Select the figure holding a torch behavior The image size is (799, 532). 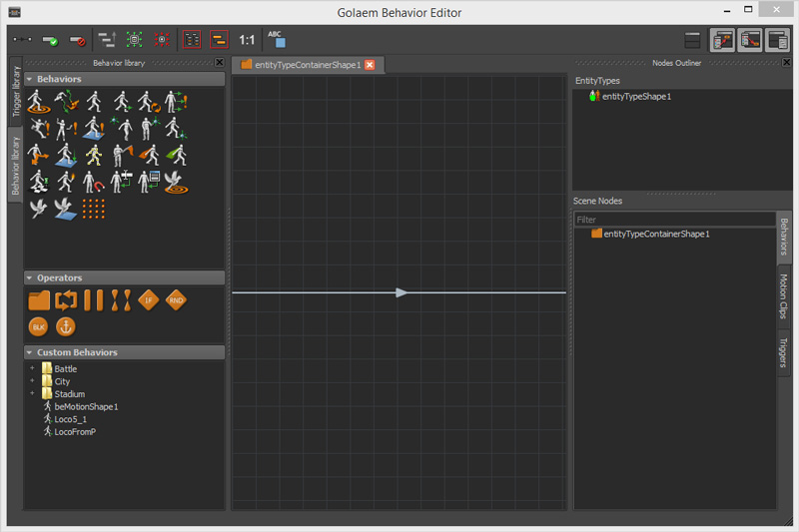(66, 182)
